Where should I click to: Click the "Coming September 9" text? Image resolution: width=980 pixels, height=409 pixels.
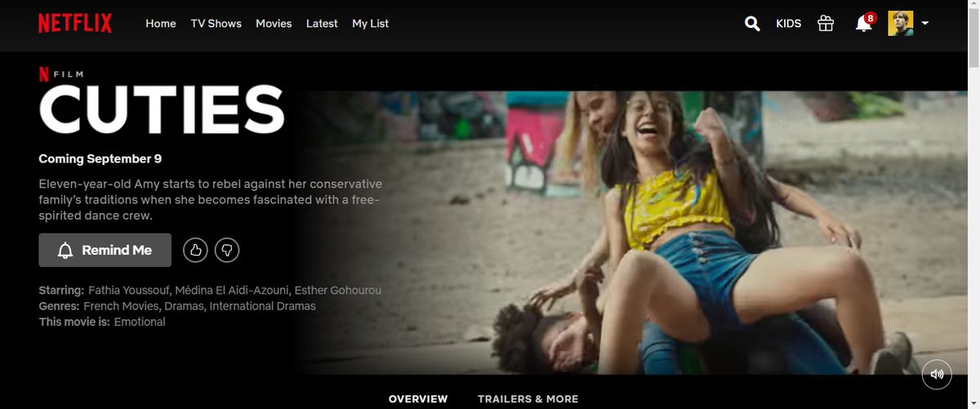click(100, 158)
